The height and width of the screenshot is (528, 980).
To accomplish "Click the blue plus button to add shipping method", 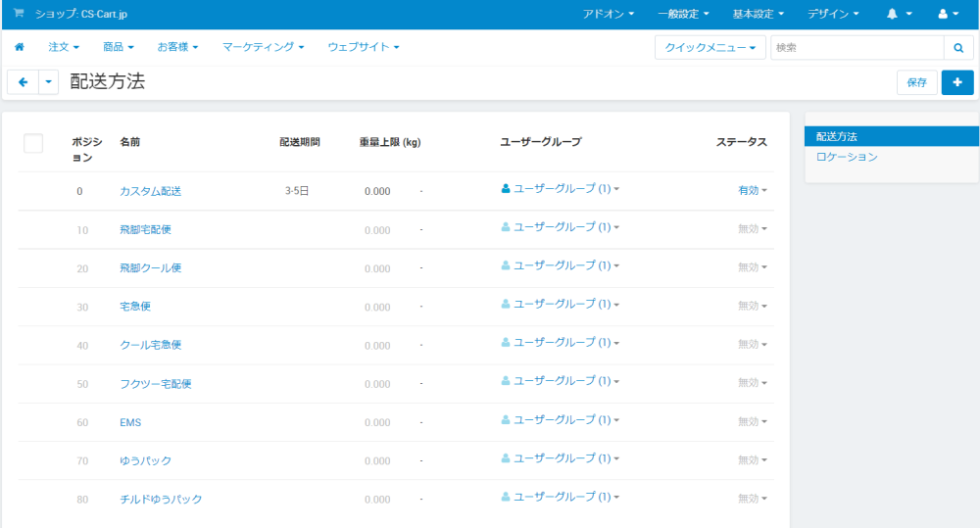I will (x=956, y=82).
